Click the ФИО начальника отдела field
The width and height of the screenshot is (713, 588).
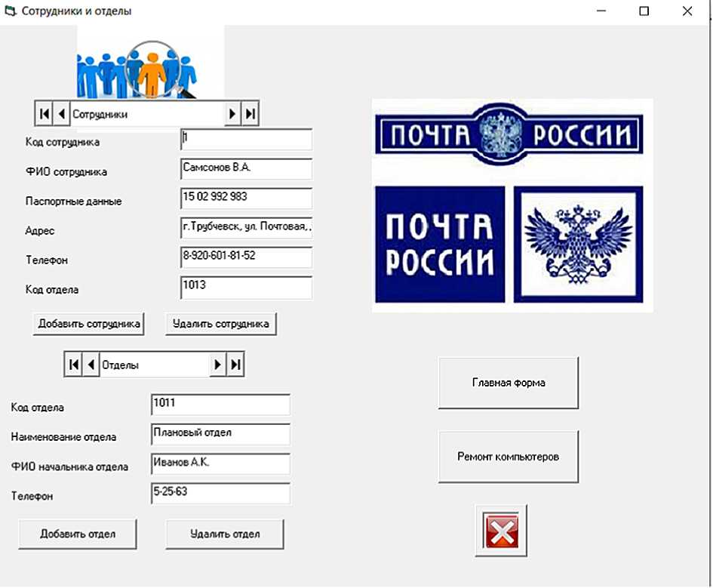[220, 464]
